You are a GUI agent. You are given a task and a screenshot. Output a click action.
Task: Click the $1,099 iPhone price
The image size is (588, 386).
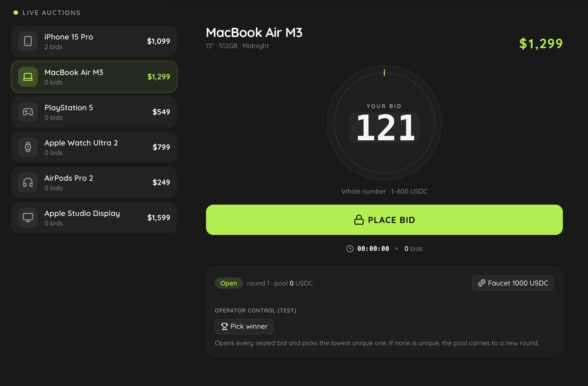[x=158, y=41]
